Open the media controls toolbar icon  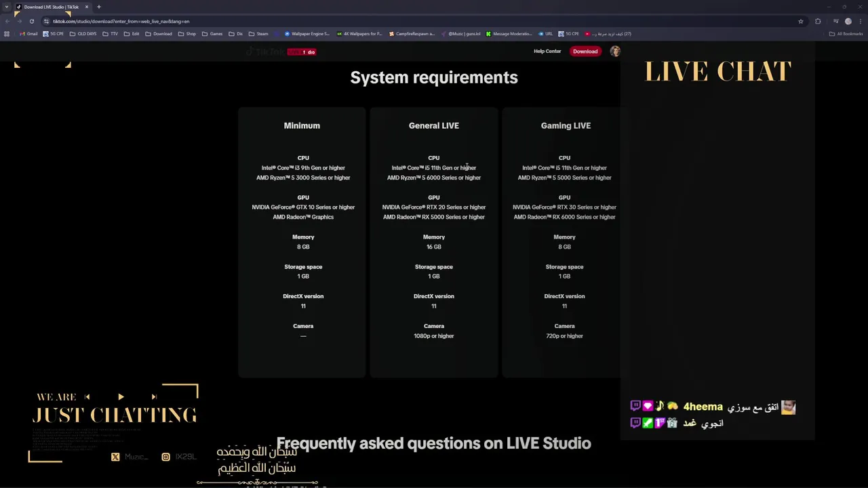[x=835, y=21]
